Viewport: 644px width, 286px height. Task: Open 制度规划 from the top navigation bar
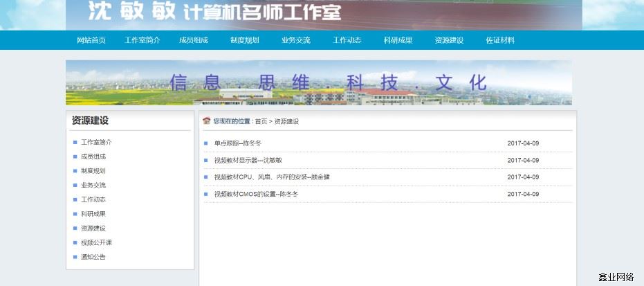pos(245,40)
